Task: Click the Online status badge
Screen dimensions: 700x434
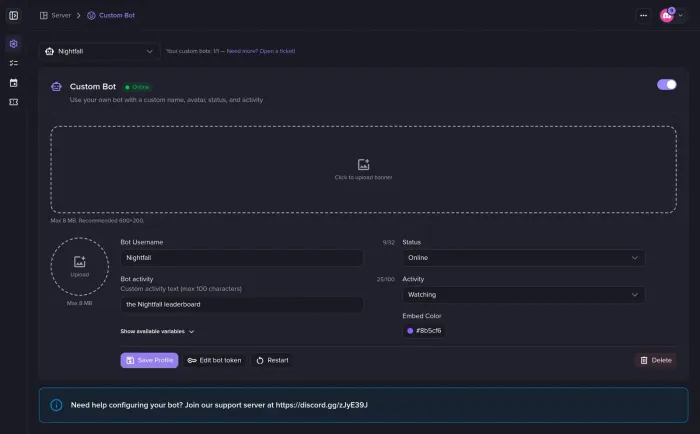Action: [x=137, y=87]
